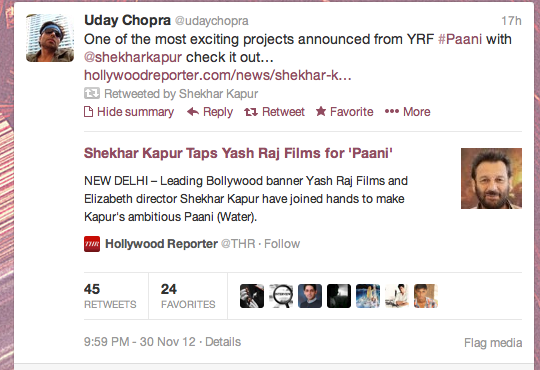Open the #Paani hashtag
This screenshot has width=540, height=370.
click(460, 39)
